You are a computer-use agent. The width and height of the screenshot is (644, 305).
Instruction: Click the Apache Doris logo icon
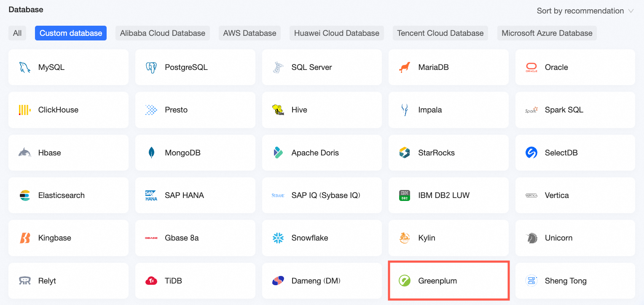(278, 152)
